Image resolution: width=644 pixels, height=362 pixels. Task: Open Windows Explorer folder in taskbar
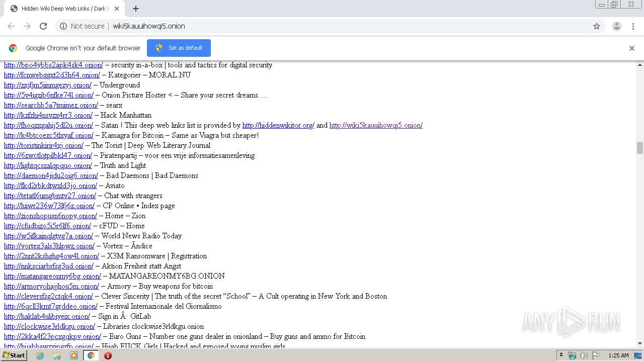[x=57, y=355]
